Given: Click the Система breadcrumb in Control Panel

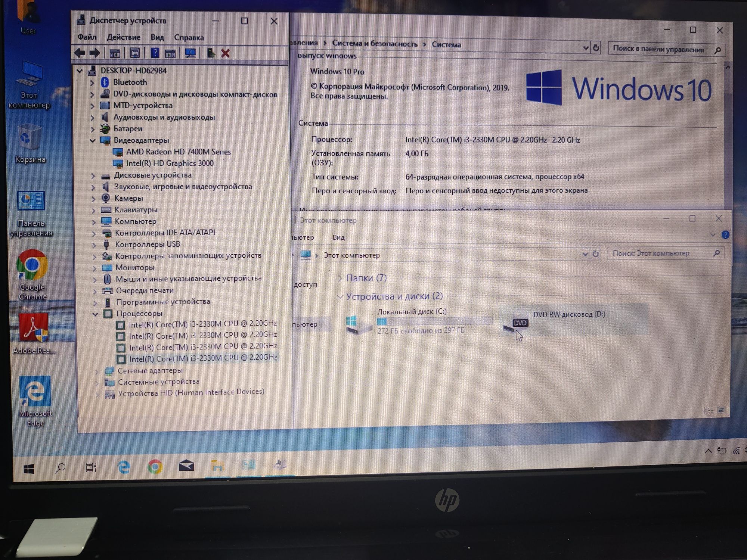Looking at the screenshot, I should [446, 44].
